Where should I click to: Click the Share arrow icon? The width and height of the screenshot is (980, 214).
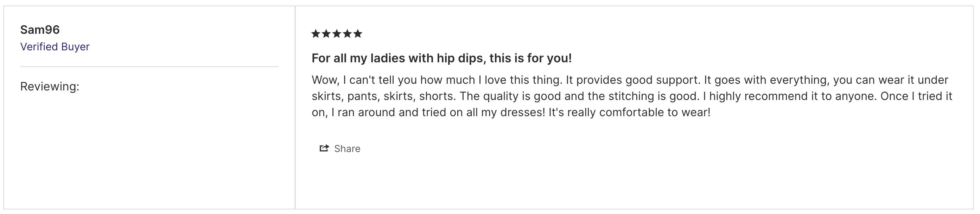tap(324, 148)
